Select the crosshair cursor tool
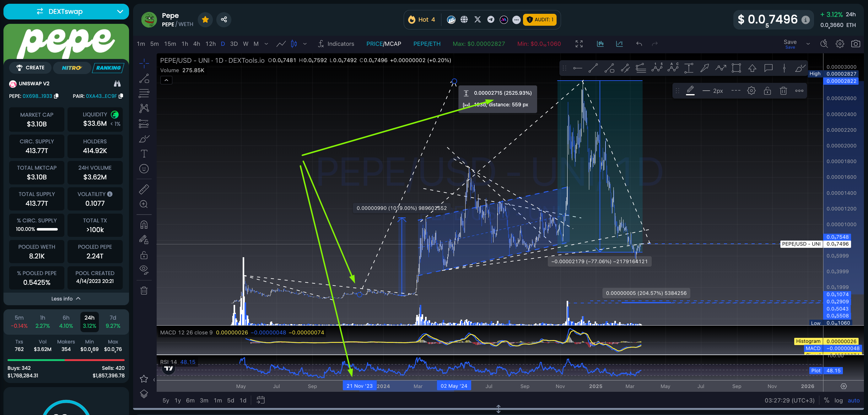The height and width of the screenshot is (415, 868). point(144,63)
